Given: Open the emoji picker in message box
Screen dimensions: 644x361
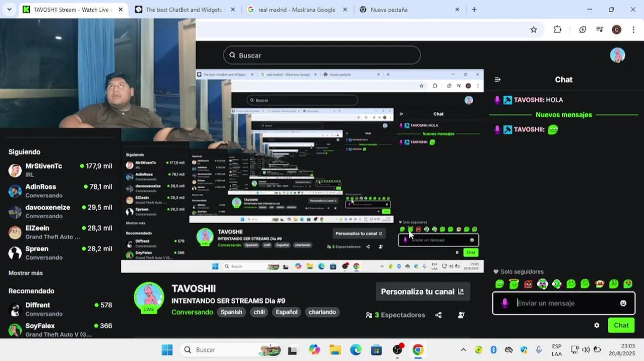Looking at the screenshot, I should [623, 303].
